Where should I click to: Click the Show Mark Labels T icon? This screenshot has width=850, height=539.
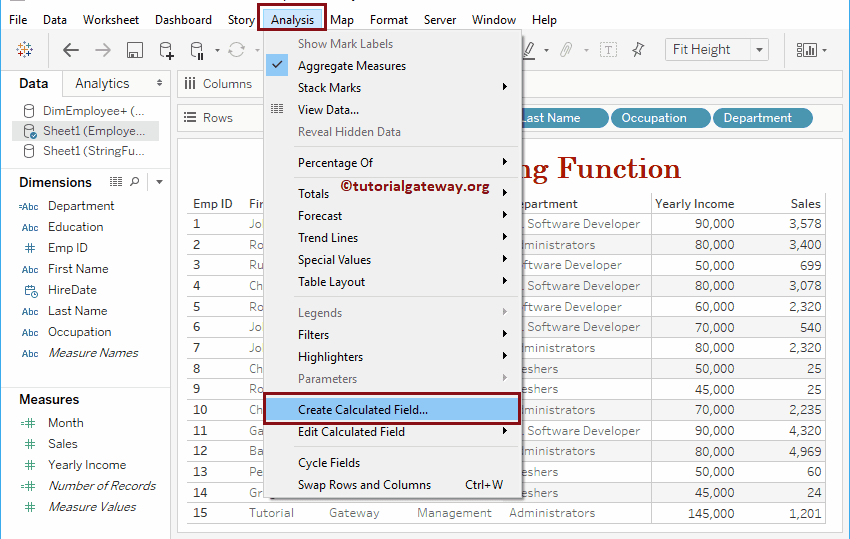[x=608, y=50]
